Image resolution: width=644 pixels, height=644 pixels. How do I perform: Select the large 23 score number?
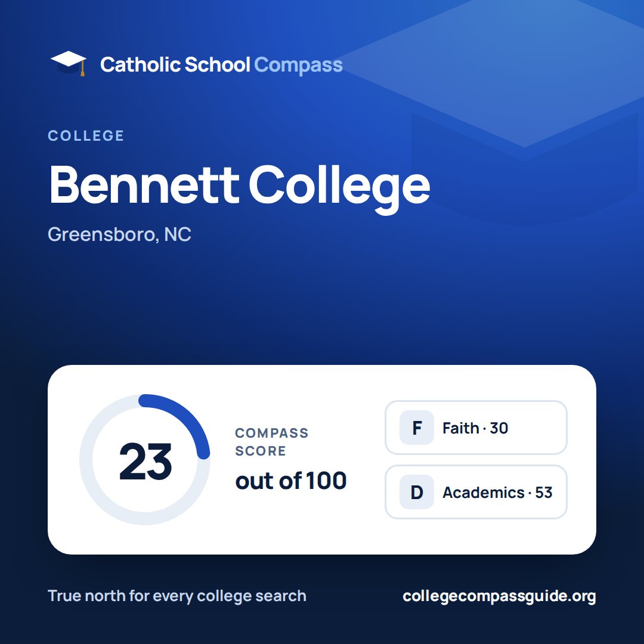click(145, 461)
